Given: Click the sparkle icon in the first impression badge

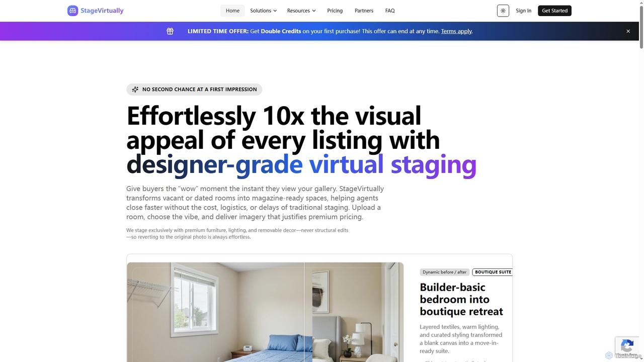Looking at the screenshot, I should tap(135, 89).
